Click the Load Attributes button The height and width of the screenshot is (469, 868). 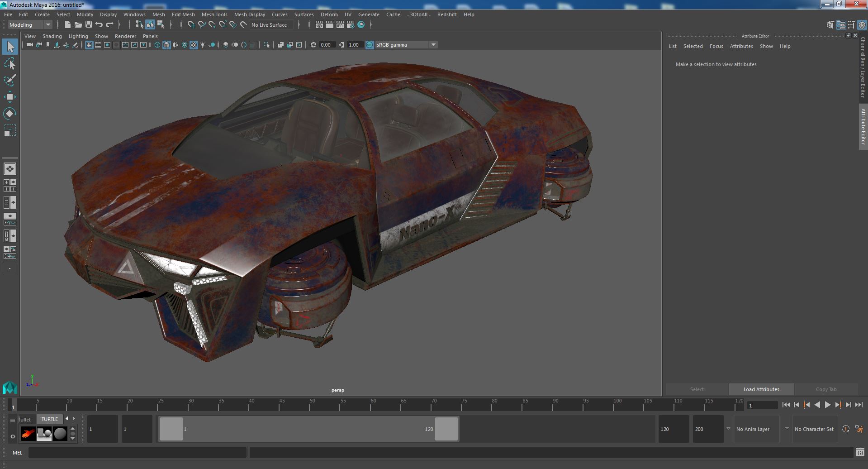click(x=761, y=389)
